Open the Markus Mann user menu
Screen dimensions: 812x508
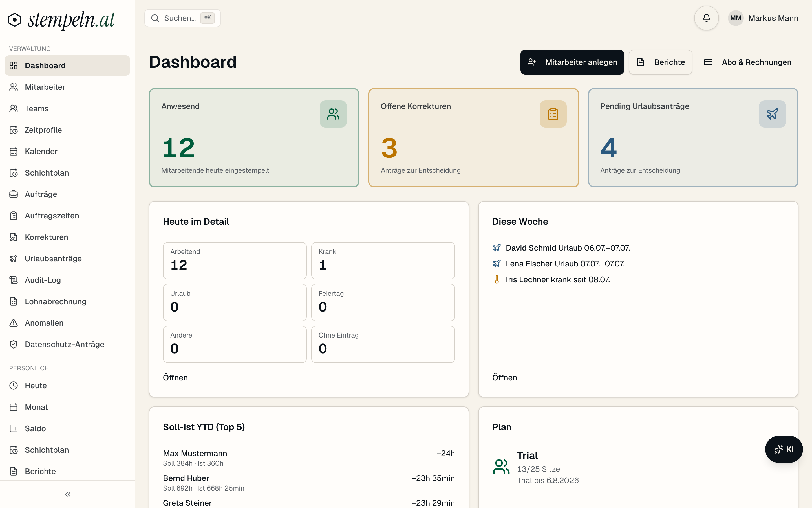tap(763, 18)
